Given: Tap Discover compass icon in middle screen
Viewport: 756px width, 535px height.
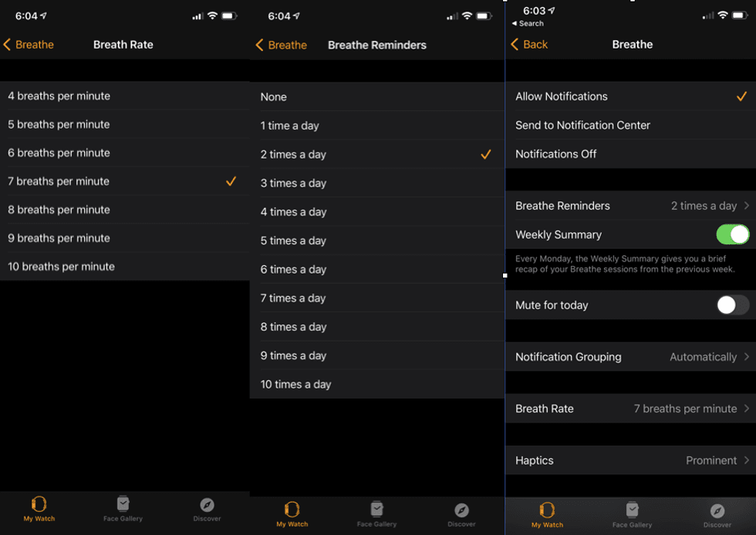Looking at the screenshot, I should click(461, 510).
